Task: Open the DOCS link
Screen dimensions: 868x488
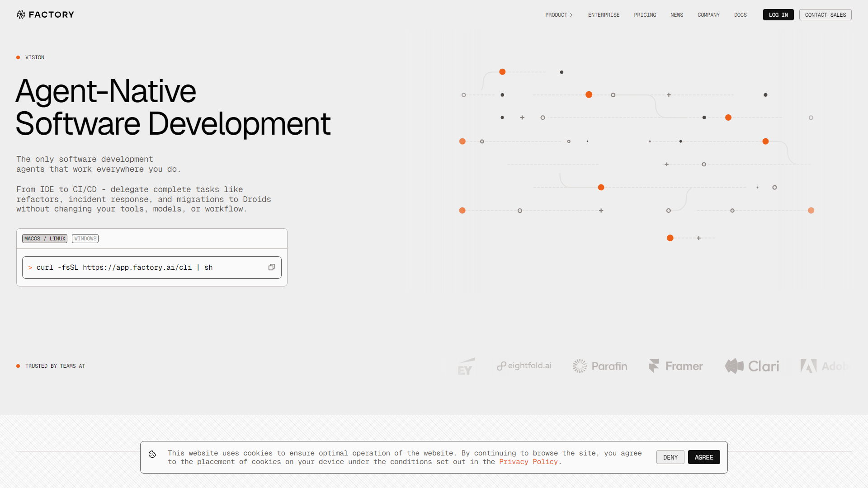Action: coord(740,15)
